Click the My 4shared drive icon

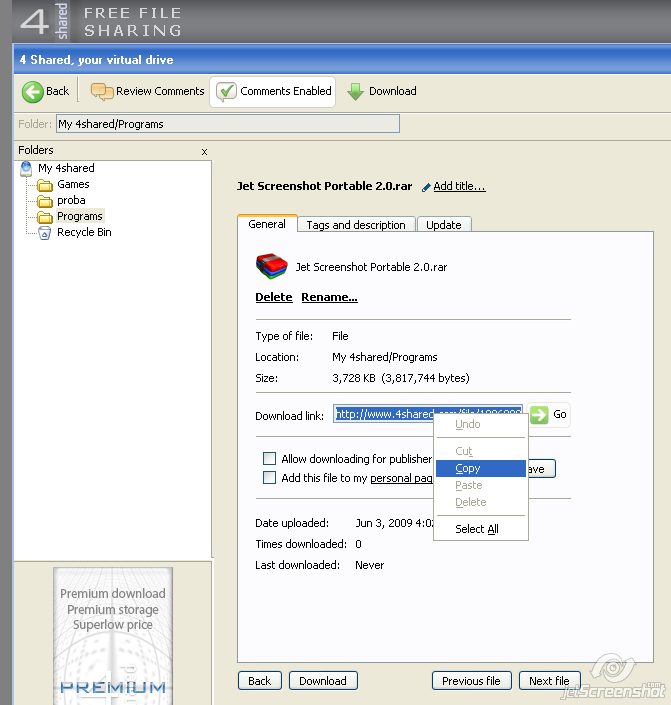(x=26, y=169)
